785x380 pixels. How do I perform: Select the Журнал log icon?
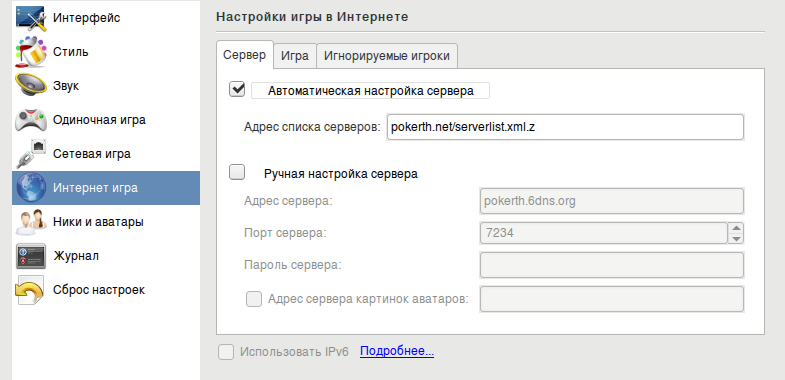31,256
